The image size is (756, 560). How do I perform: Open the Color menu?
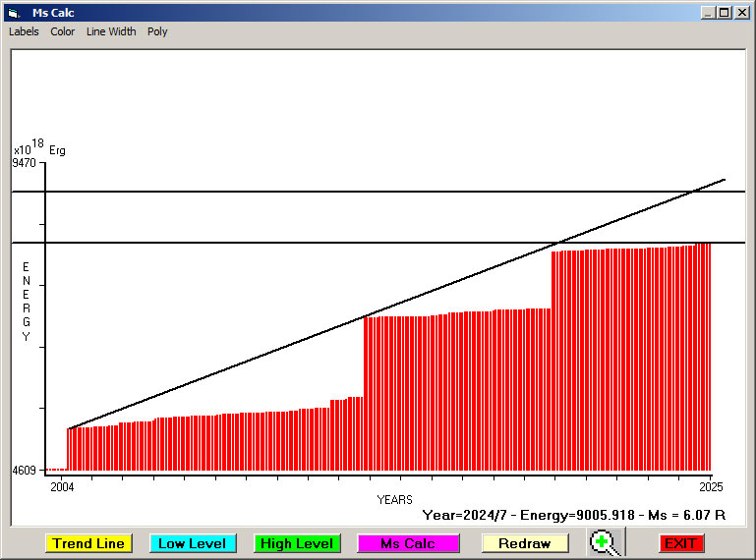63,31
